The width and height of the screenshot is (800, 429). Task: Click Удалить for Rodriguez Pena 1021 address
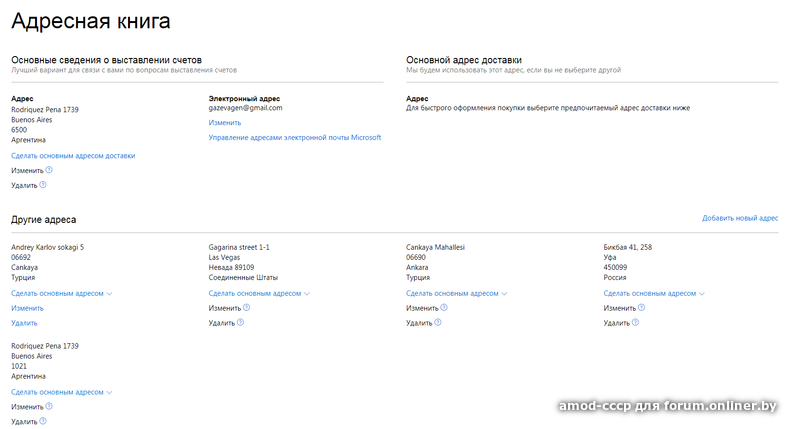[x=24, y=422]
